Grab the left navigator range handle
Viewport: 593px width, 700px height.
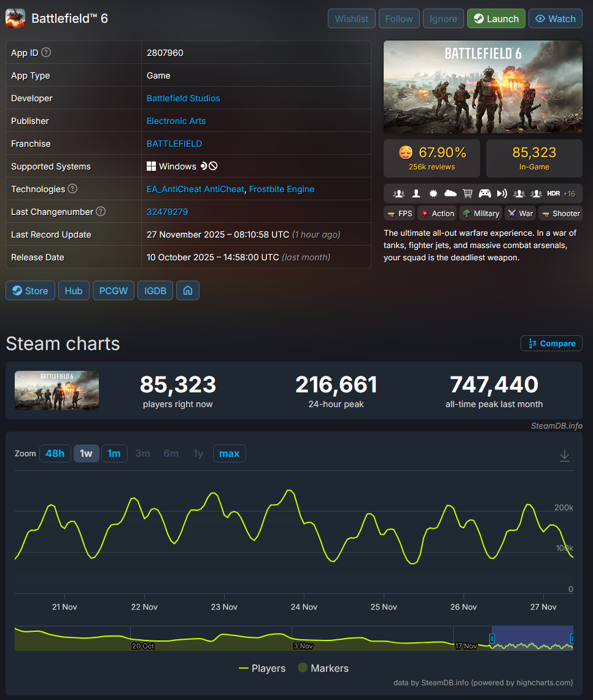click(x=492, y=639)
